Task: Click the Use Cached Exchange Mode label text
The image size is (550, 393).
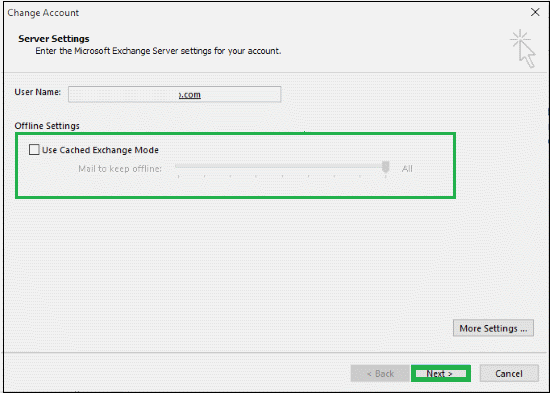Action: [100, 150]
